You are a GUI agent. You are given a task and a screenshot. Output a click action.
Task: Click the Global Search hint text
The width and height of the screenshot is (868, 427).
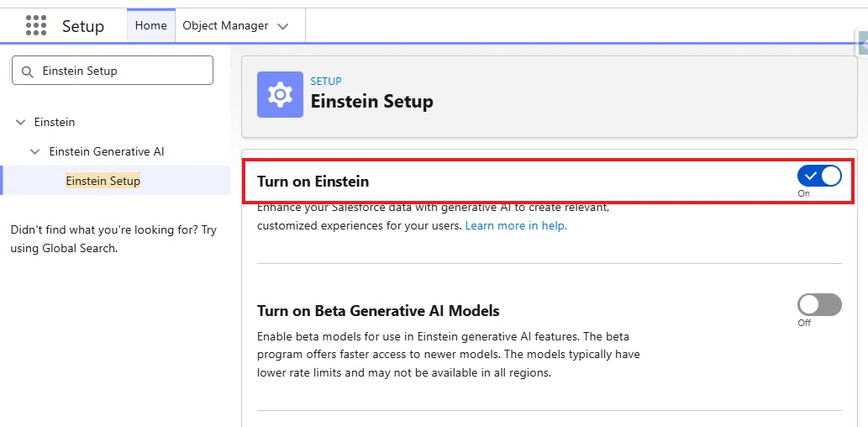113,239
